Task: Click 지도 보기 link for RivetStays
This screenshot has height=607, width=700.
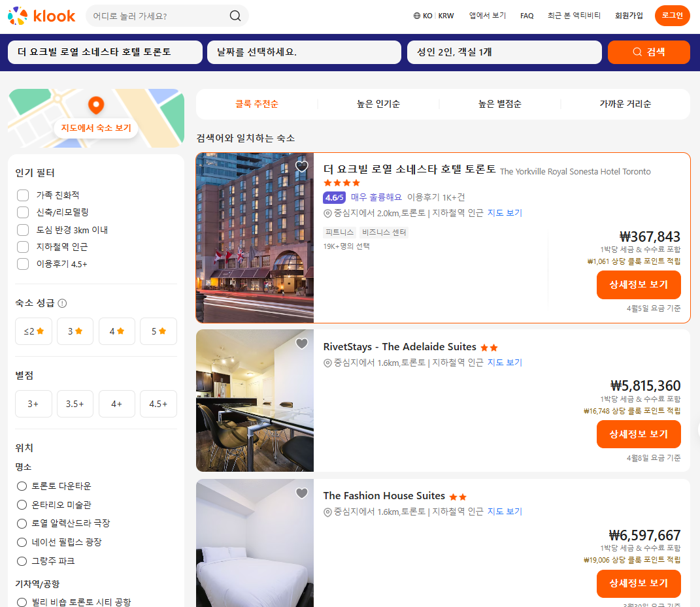Action: point(505,363)
